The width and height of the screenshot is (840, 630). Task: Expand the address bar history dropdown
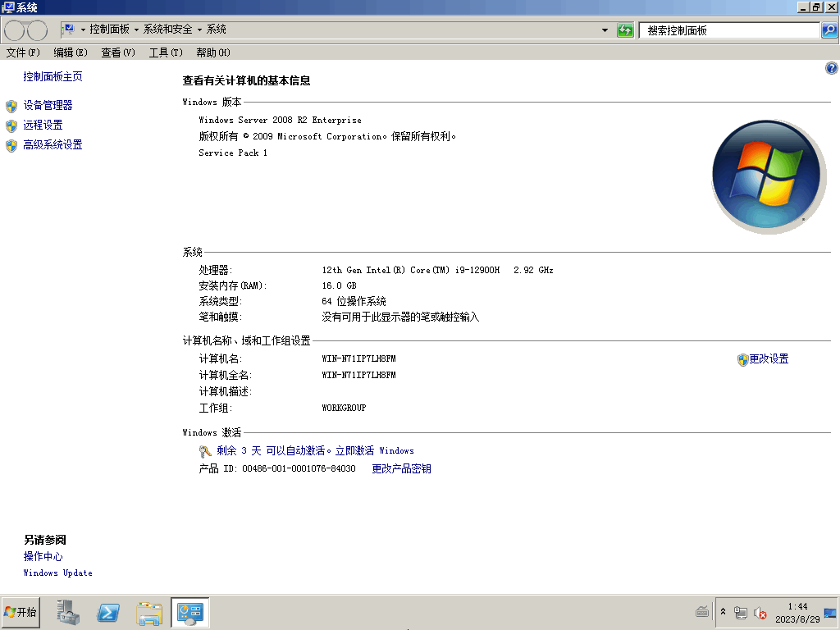click(x=605, y=30)
